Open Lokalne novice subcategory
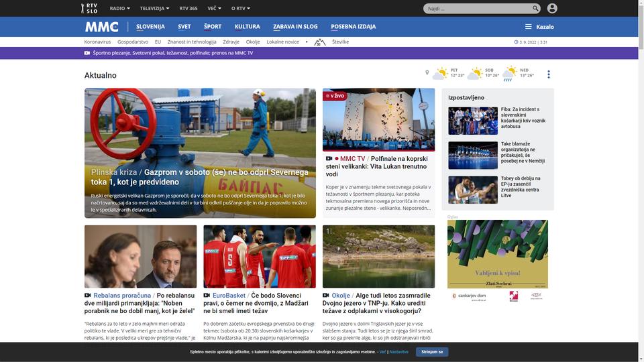This screenshot has width=644, height=362. click(x=282, y=42)
